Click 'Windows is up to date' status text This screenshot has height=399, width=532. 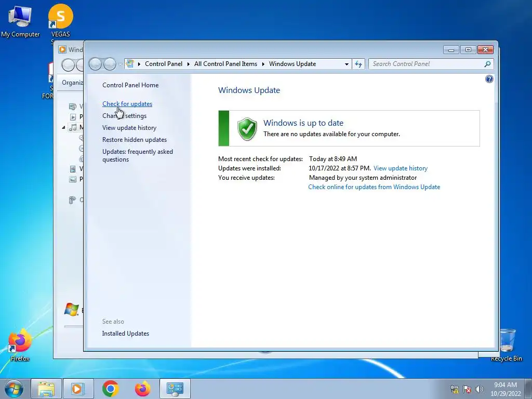coord(303,123)
